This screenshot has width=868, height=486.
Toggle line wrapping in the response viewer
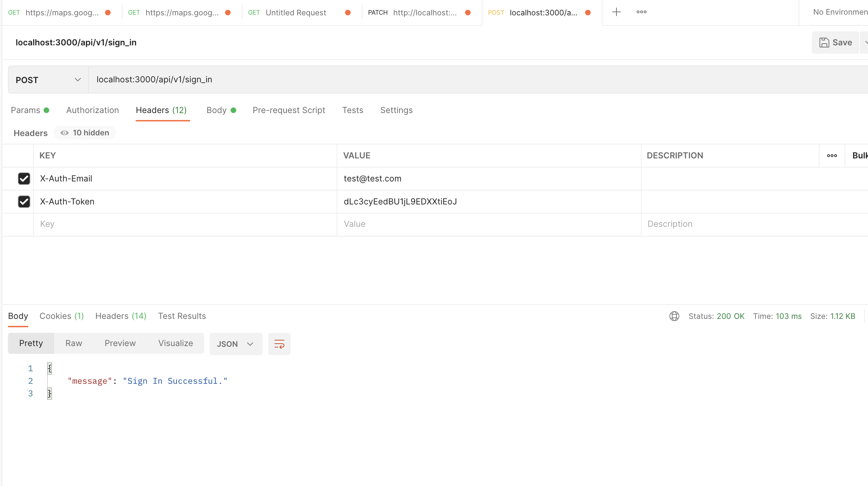(279, 344)
